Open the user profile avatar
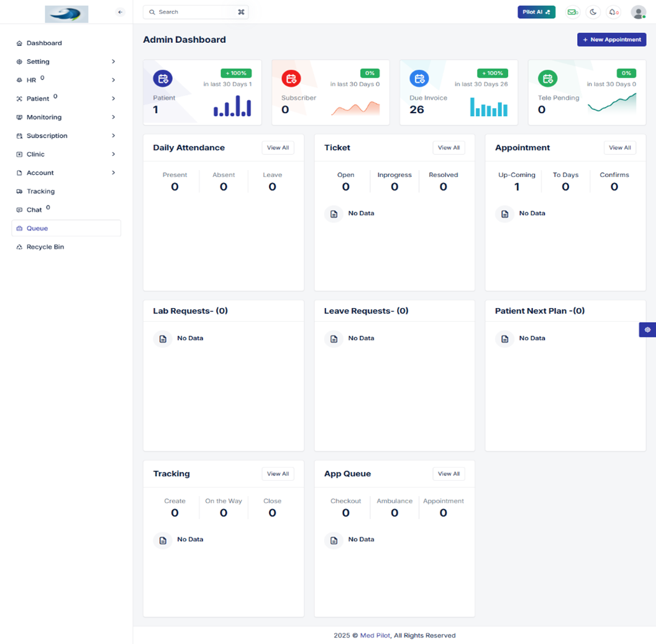The height and width of the screenshot is (644, 656). click(638, 12)
